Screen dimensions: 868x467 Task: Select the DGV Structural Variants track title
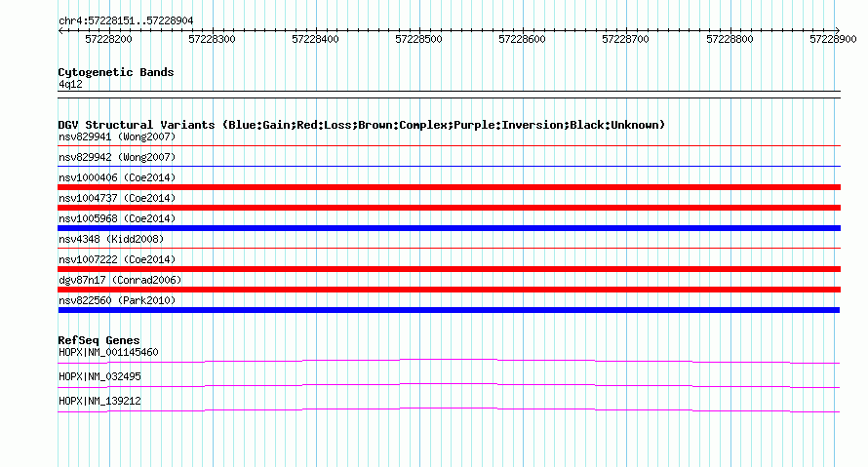point(362,125)
